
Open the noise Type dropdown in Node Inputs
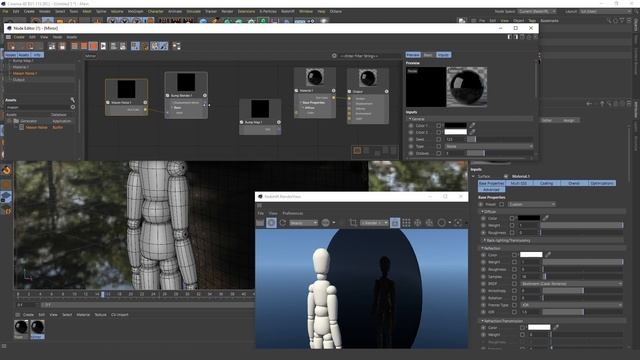click(x=489, y=146)
